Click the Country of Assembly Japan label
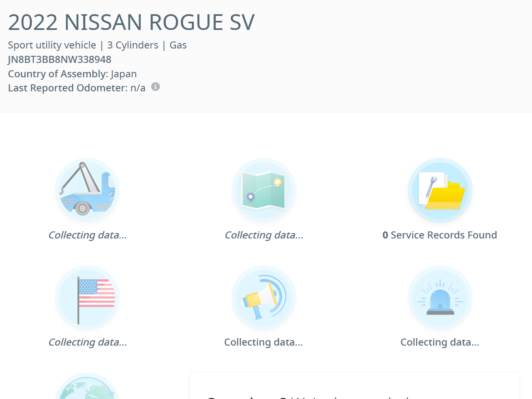This screenshot has width=532, height=399. click(x=72, y=74)
